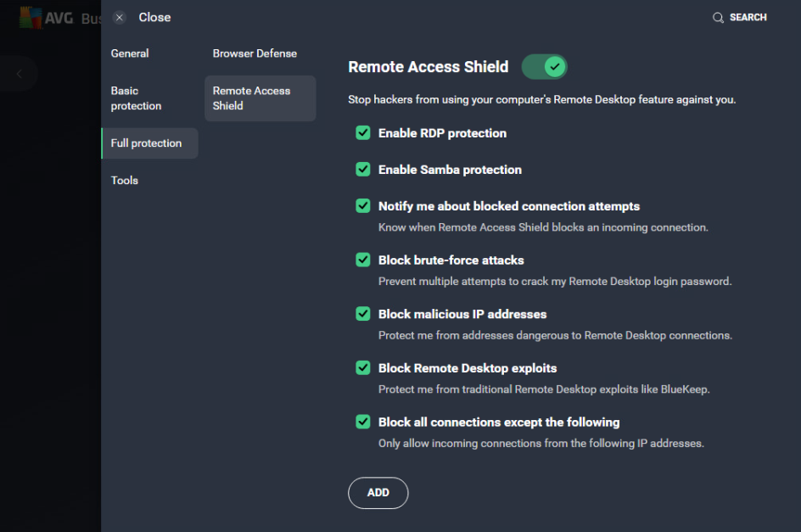Disable Block brute-force attacks
This screenshot has width=801, height=532.
[x=363, y=260]
